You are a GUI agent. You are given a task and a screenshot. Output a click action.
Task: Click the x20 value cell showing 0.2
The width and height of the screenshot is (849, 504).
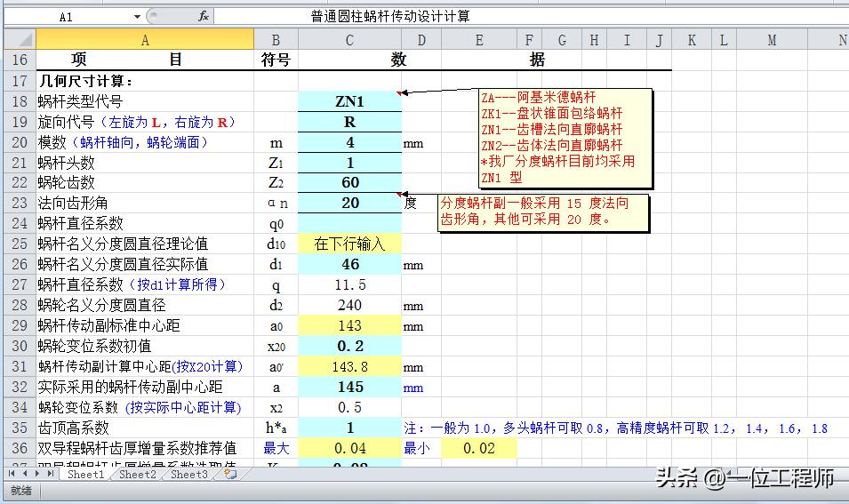click(x=349, y=346)
